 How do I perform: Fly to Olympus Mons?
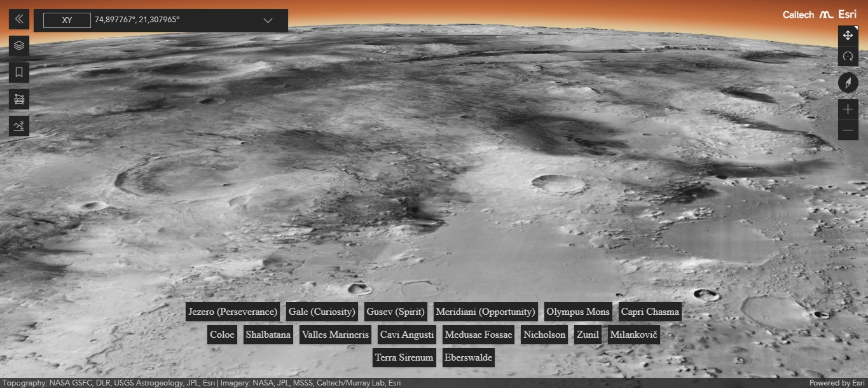578,312
